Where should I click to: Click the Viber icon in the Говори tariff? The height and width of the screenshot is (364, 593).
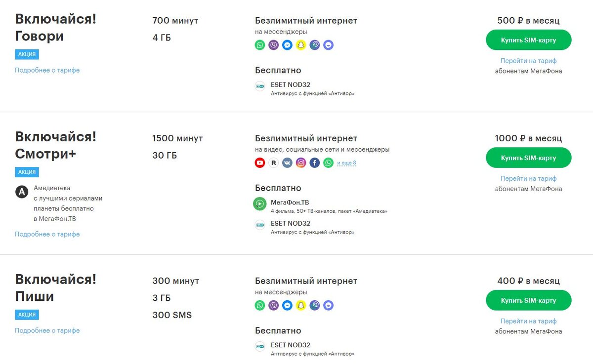[x=274, y=45]
